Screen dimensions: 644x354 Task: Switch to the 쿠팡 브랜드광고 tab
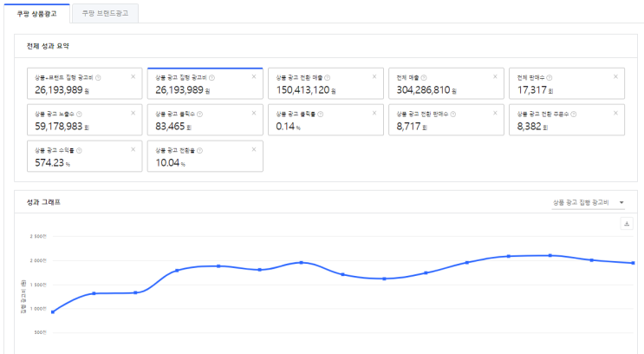(x=104, y=12)
